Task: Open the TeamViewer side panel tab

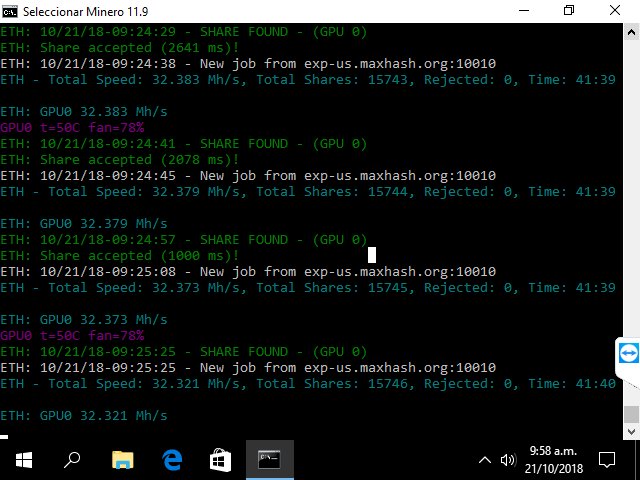Action: click(628, 353)
